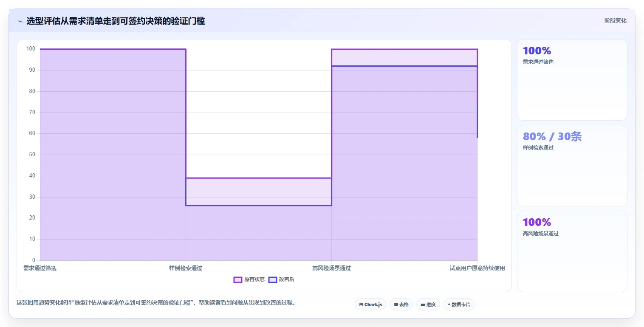This screenshot has height=327, width=644.
Task: Toggle the 改善后 legend series
Action: point(281,279)
